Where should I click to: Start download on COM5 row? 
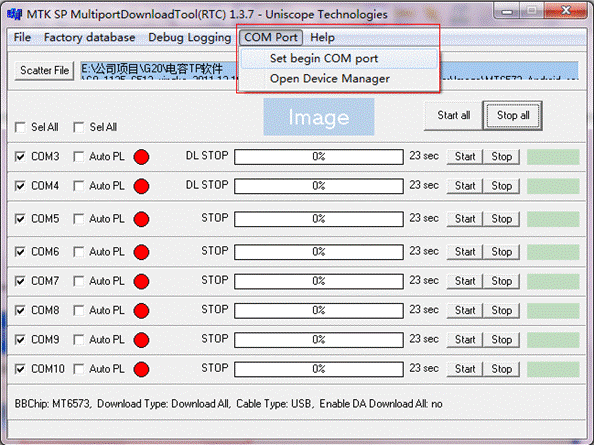point(465,219)
